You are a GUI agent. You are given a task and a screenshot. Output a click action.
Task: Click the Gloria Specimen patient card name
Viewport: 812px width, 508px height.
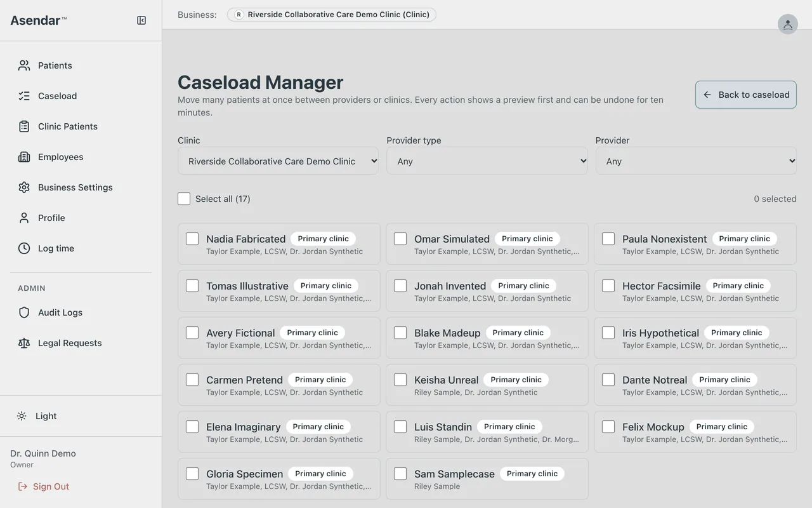(x=245, y=474)
